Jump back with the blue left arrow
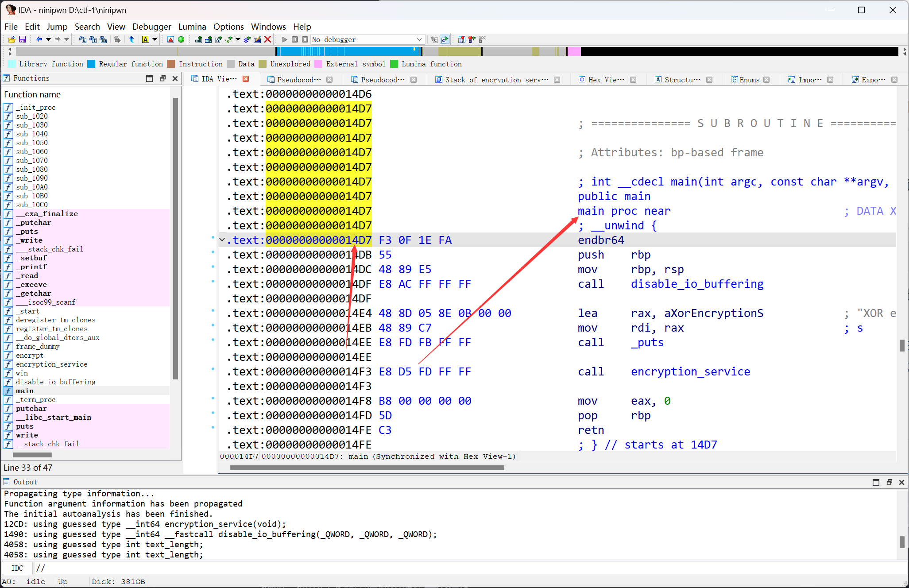 [x=39, y=39]
